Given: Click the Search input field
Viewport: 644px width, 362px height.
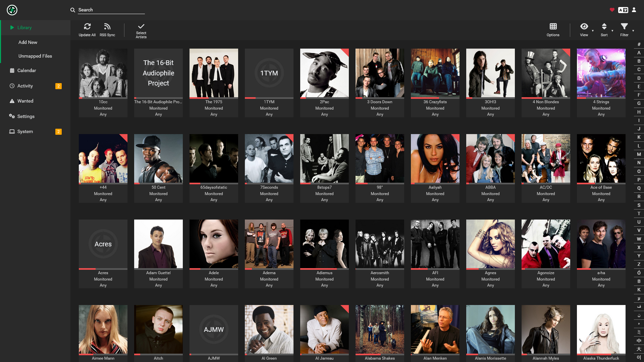Looking at the screenshot, I should 111,10.
